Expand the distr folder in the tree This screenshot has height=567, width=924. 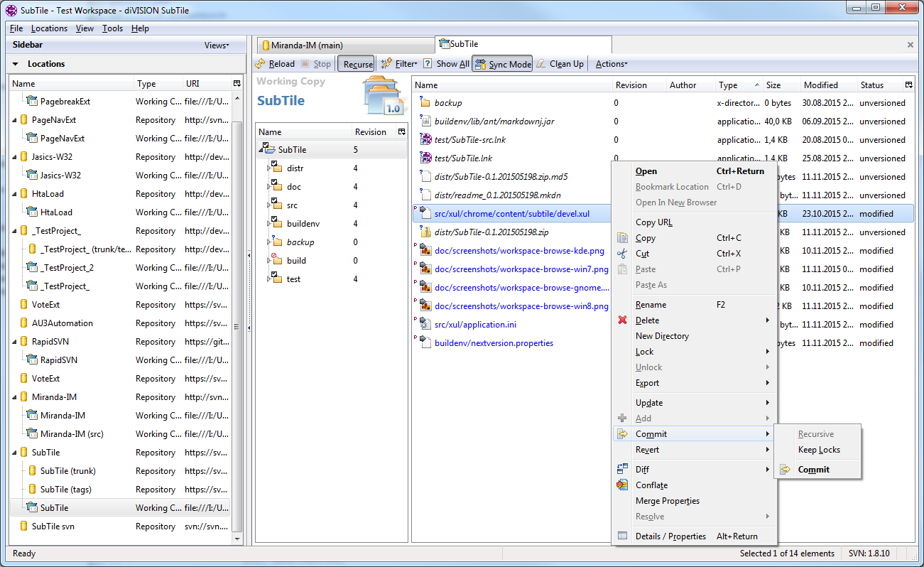click(x=268, y=168)
